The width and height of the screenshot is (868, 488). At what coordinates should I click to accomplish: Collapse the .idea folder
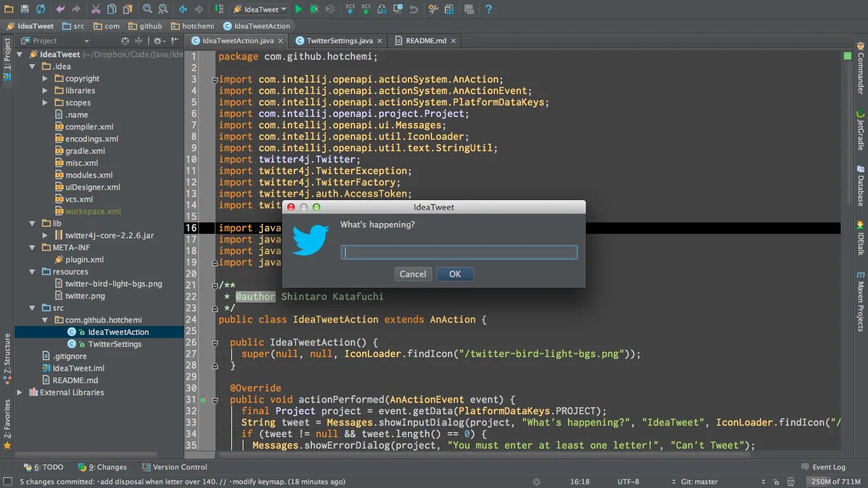point(33,66)
